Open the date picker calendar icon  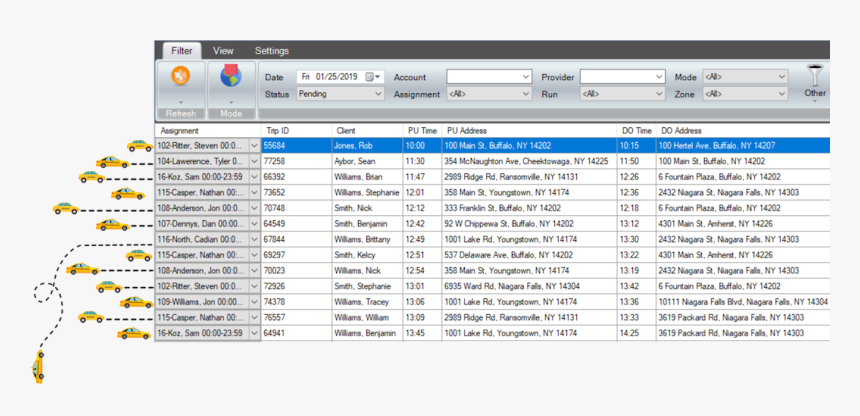pyautogui.click(x=372, y=77)
